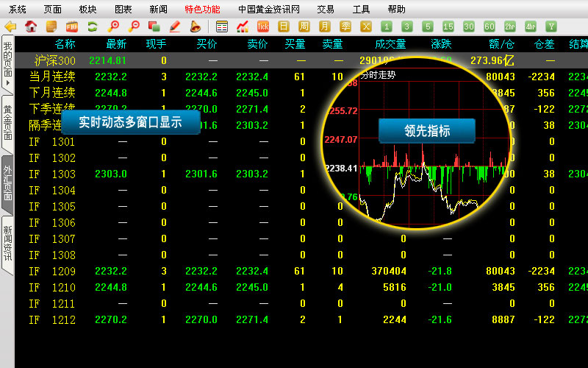Image resolution: width=588 pixels, height=368 pixels.
Task: Expand the arrow under 我的页面 tab
Action: click(x=7, y=82)
